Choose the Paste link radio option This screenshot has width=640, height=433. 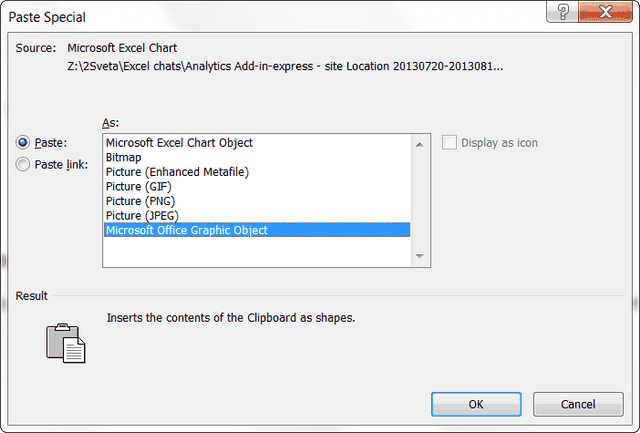24,165
